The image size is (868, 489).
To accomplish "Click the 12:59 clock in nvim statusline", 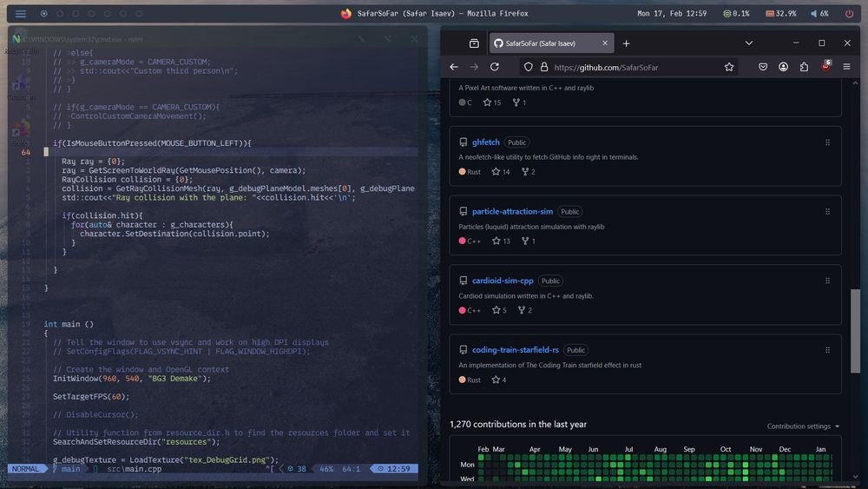I will coord(394,469).
